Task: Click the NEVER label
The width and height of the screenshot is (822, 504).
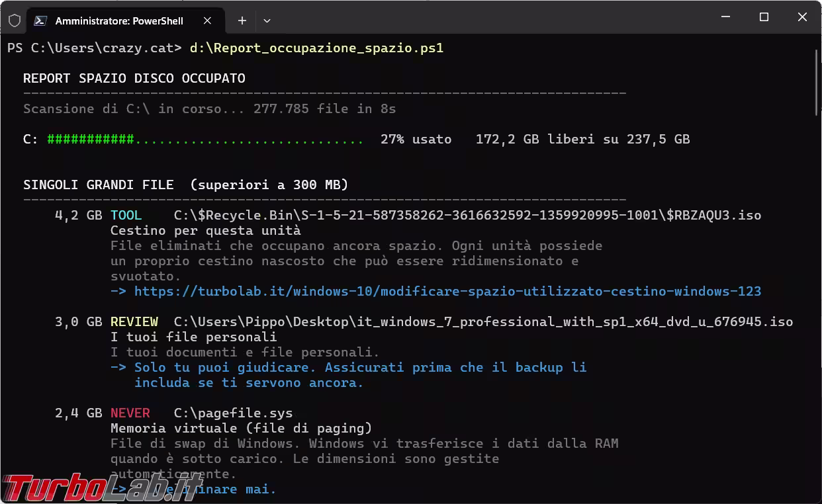Action: tap(130, 413)
